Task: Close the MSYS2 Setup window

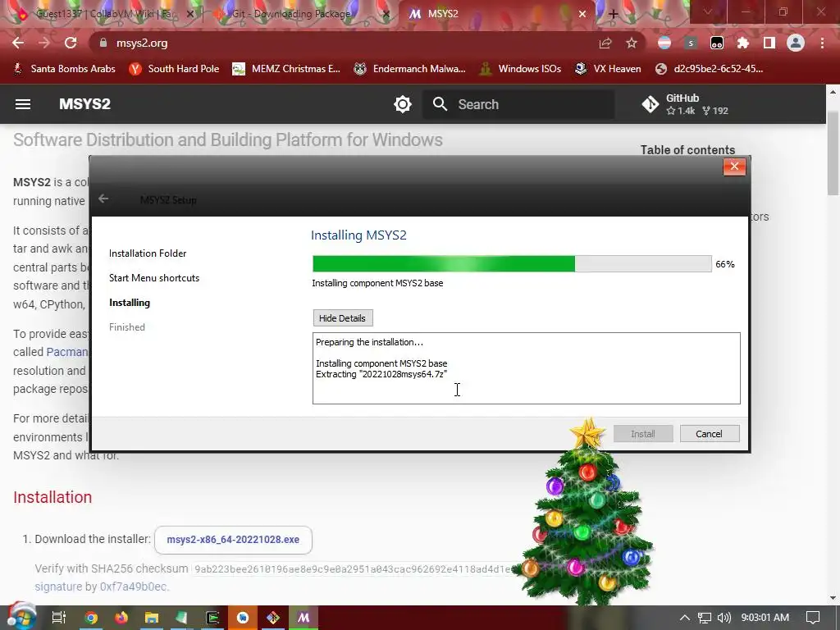Action: (734, 167)
